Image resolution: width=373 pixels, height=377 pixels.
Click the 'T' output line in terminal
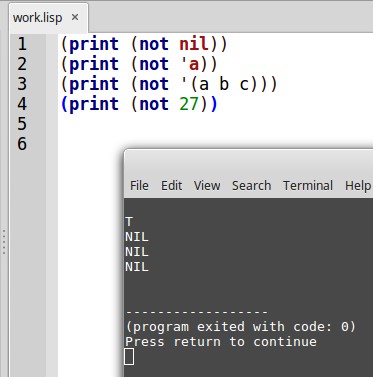(129, 222)
